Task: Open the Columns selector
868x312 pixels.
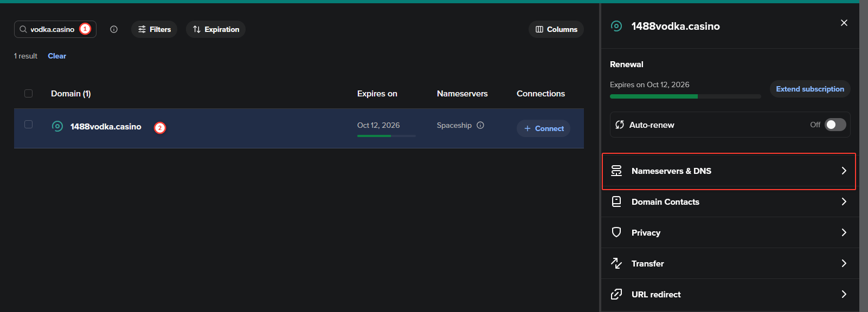Action: click(x=556, y=29)
